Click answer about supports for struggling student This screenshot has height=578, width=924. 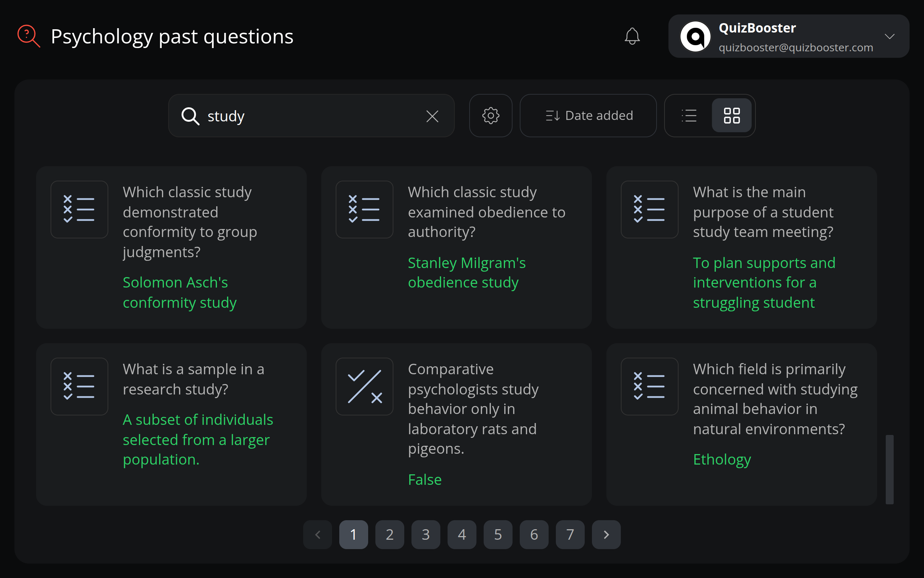(764, 282)
